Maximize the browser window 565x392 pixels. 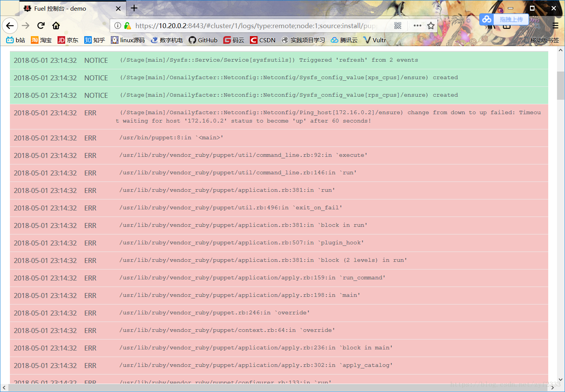coord(532,8)
